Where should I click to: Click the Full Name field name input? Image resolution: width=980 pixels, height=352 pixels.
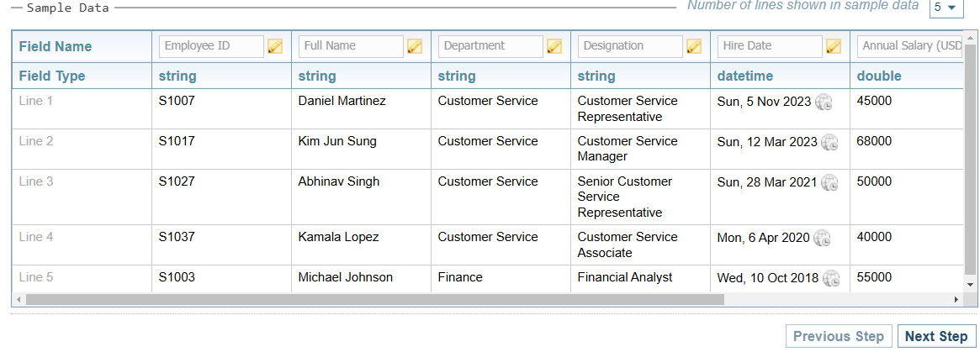coord(351,46)
